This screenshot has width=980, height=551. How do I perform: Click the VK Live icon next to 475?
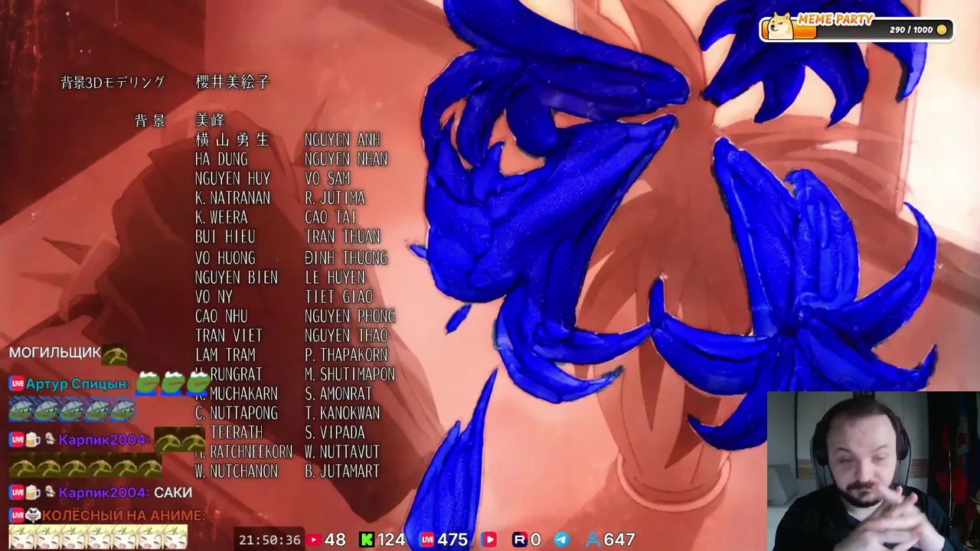426,540
